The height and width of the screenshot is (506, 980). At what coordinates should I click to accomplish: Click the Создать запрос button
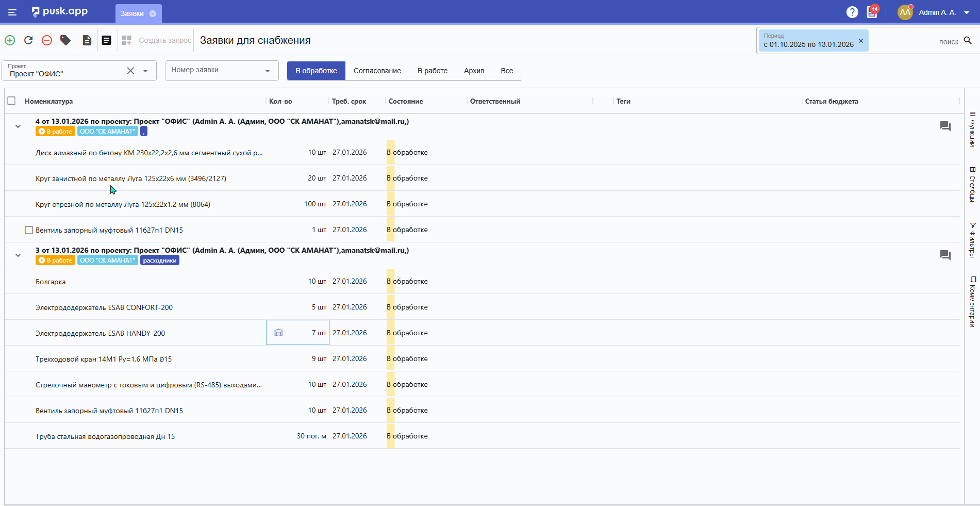[x=164, y=40]
